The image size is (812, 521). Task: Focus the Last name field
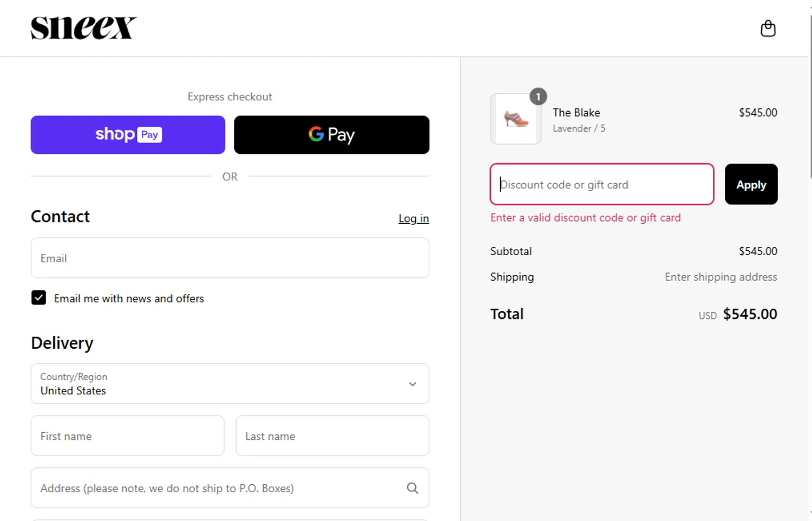click(x=332, y=436)
